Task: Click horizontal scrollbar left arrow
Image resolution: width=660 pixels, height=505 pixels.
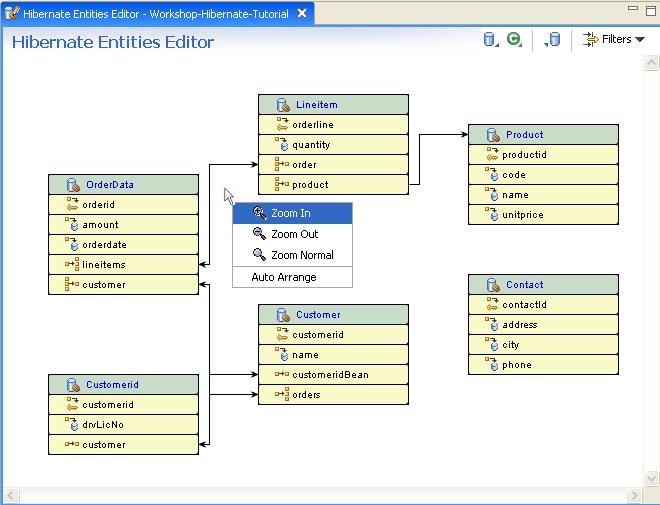Action: coord(11,495)
